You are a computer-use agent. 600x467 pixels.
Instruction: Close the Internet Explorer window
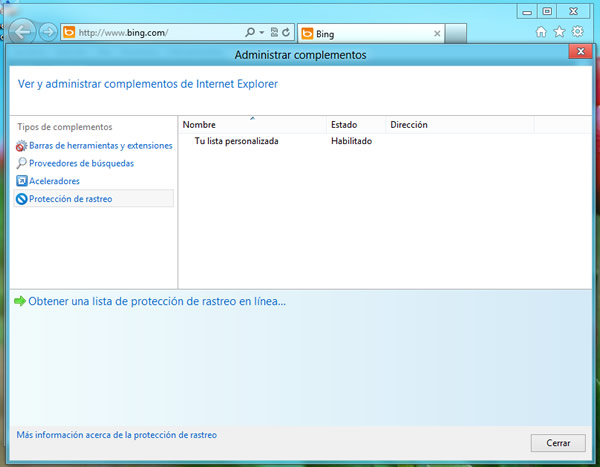coord(573,11)
